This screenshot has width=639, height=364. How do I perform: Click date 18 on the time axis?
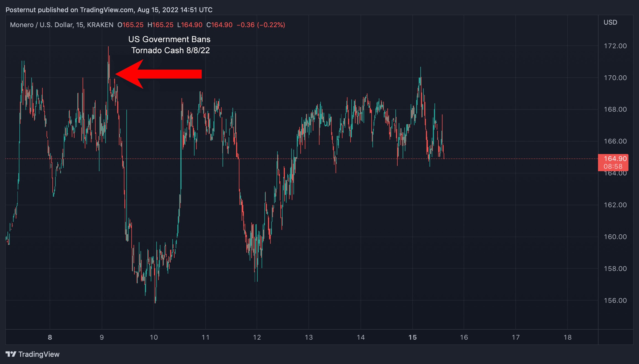tap(568, 337)
